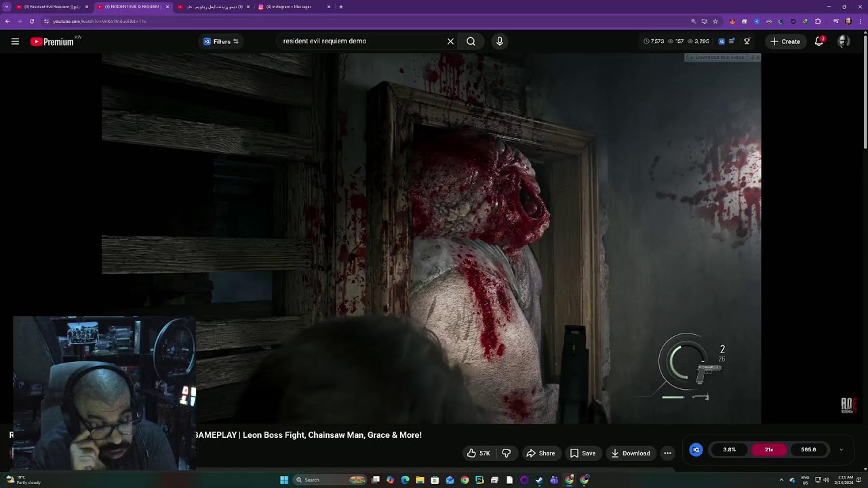The width and height of the screenshot is (868, 488).
Task: Click the vidIQ 565.6 stat pill
Action: 808,449
